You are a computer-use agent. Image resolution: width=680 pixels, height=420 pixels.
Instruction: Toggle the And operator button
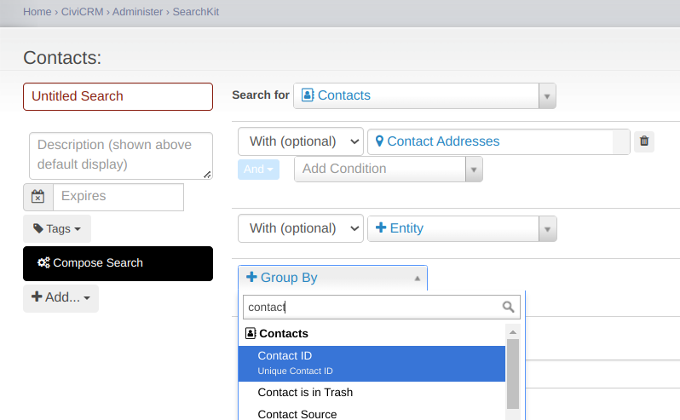(x=258, y=169)
